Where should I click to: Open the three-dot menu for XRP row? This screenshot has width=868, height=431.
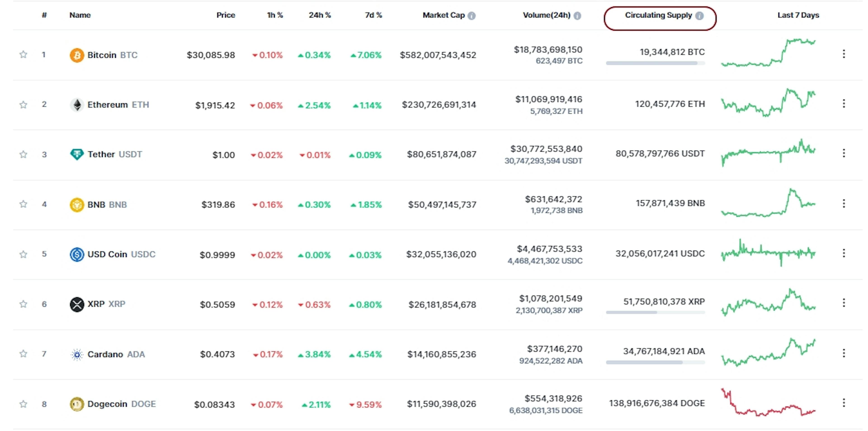tap(844, 303)
